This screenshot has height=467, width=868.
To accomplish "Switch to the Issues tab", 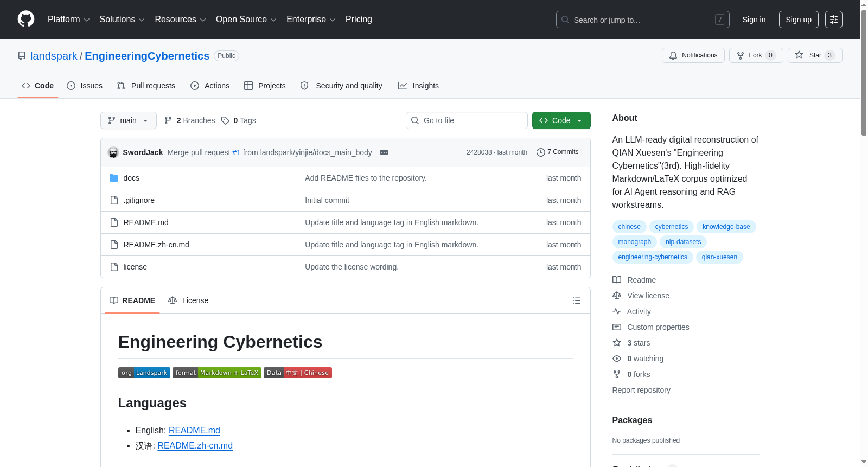I will pyautogui.click(x=85, y=86).
